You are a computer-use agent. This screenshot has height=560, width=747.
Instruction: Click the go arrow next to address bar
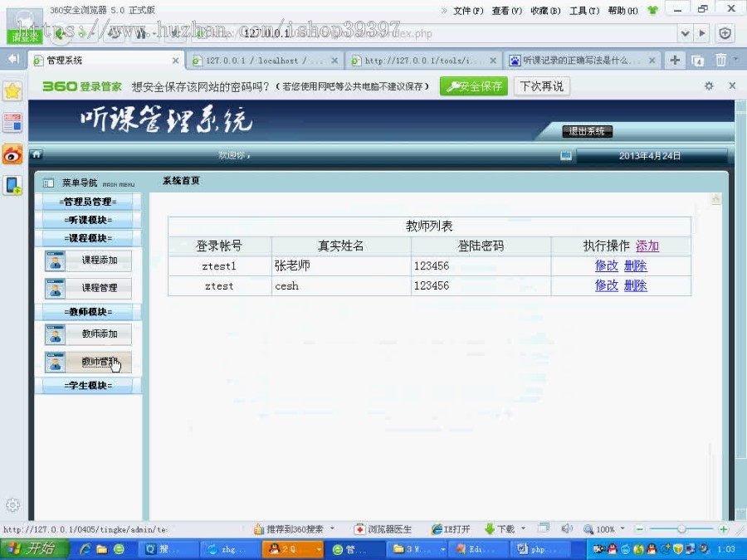click(x=701, y=33)
